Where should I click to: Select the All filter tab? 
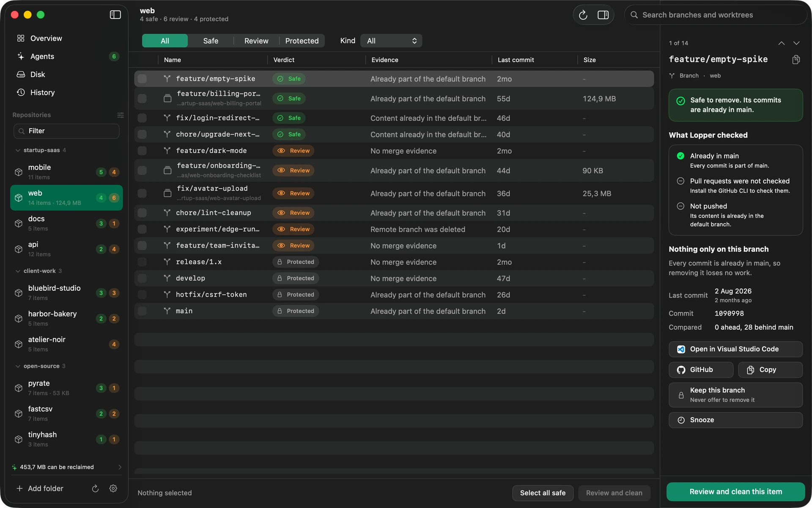(x=165, y=41)
